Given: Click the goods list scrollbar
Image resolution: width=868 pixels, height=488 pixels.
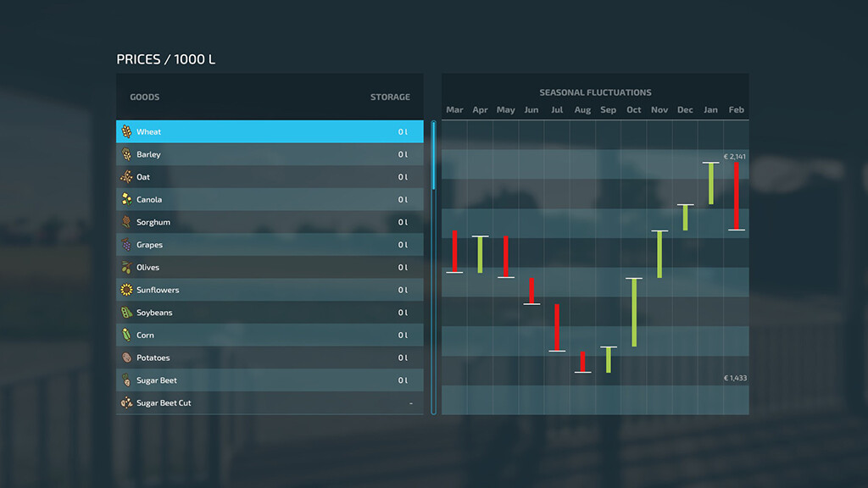Looking at the screenshot, I should coord(434,157).
